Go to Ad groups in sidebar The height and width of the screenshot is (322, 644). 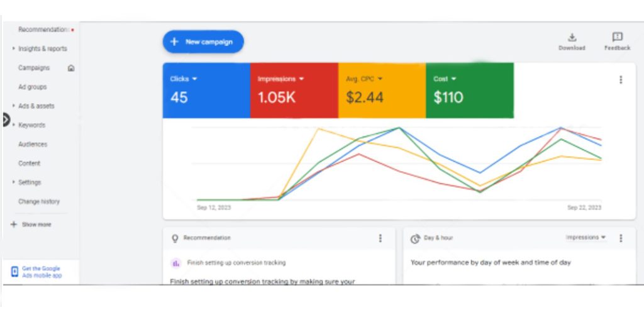(x=32, y=87)
